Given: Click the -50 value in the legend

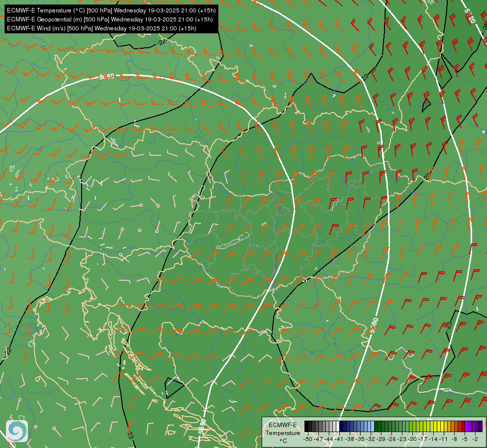Looking at the screenshot, I should pos(308,439).
